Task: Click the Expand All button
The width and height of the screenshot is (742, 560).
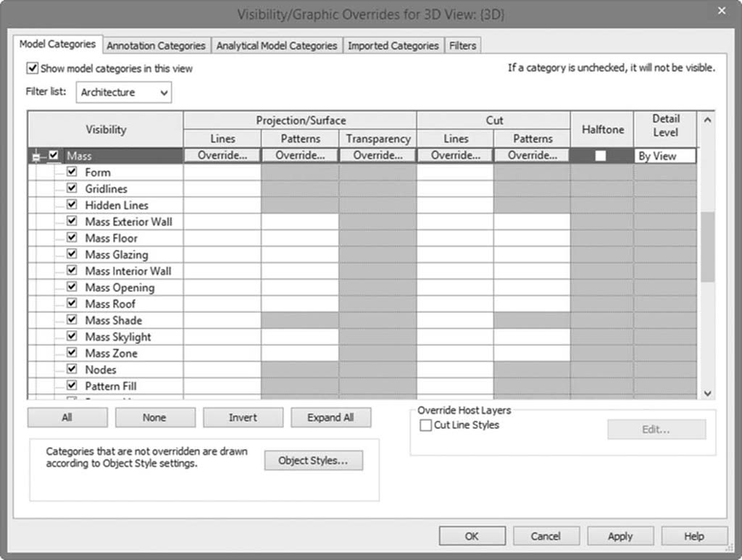Action: pyautogui.click(x=330, y=417)
